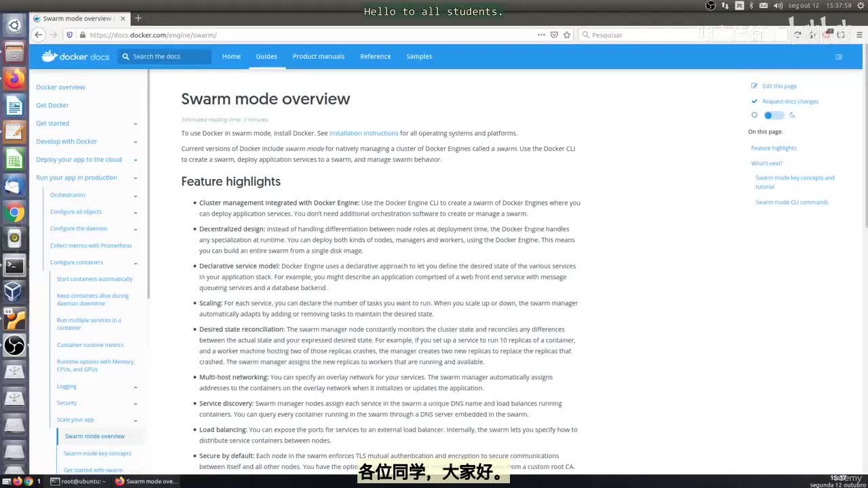Open page actions three-dot menu
Viewport: 868px width, 488px height.
coord(541,35)
